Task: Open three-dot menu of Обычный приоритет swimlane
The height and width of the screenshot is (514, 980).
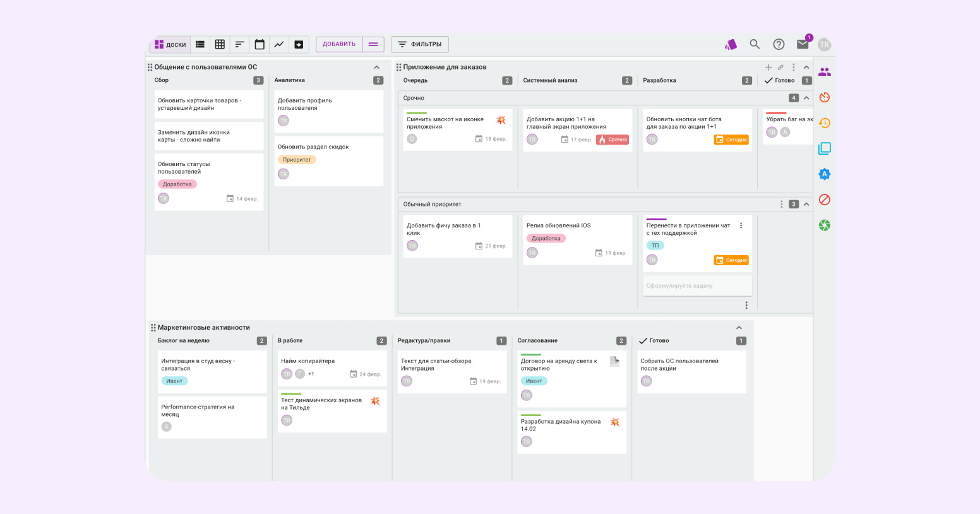Action: pos(782,204)
